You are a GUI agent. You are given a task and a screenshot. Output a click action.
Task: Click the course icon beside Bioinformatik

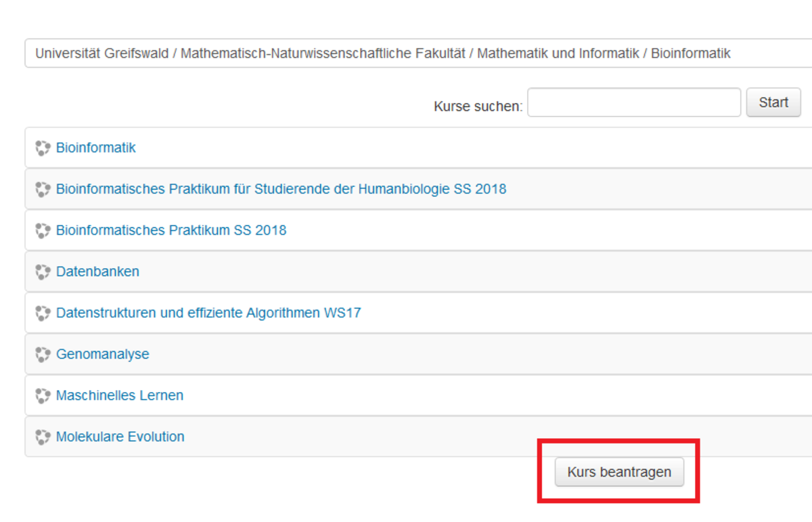[x=43, y=148]
